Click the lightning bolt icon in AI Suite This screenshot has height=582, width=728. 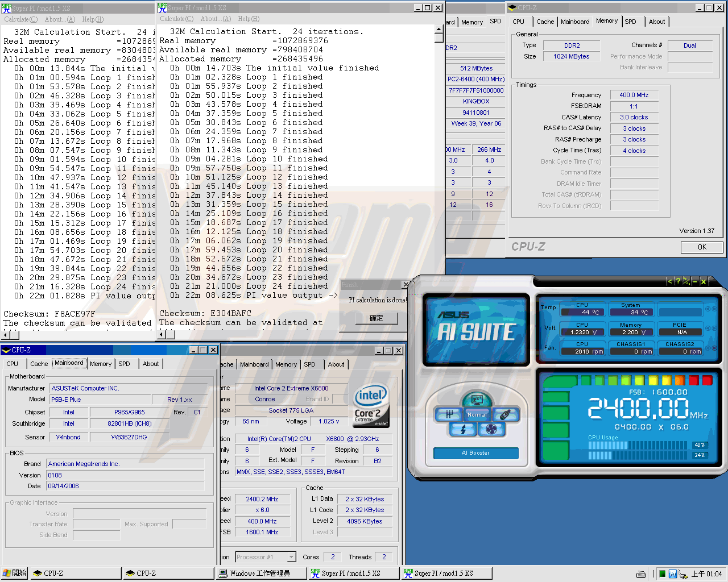coord(463,429)
